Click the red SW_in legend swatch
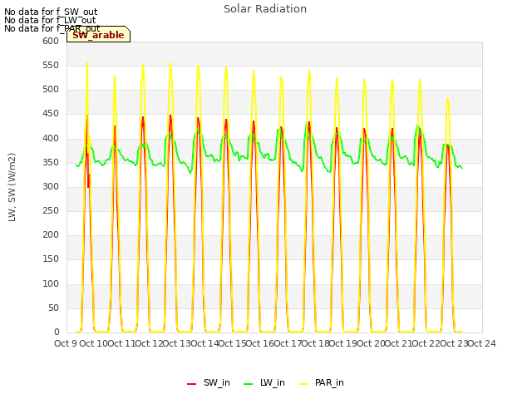The height and width of the screenshot is (399, 532). coord(192,384)
